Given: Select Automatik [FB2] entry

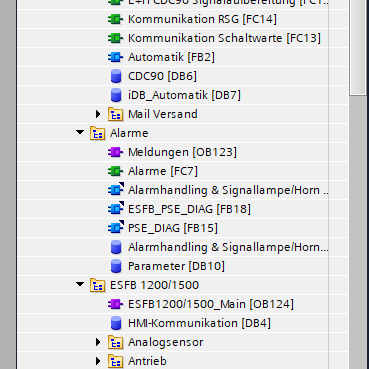Looking at the screenshot, I should click(171, 57).
